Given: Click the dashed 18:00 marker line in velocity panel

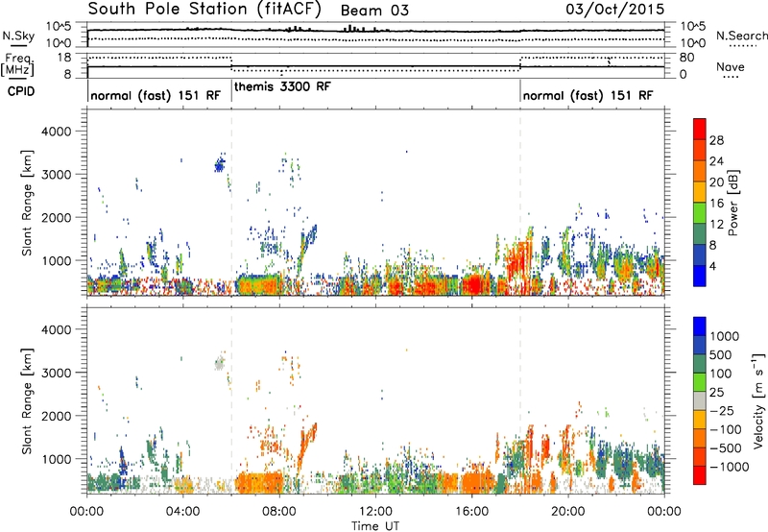Looking at the screenshot, I should (520, 399).
